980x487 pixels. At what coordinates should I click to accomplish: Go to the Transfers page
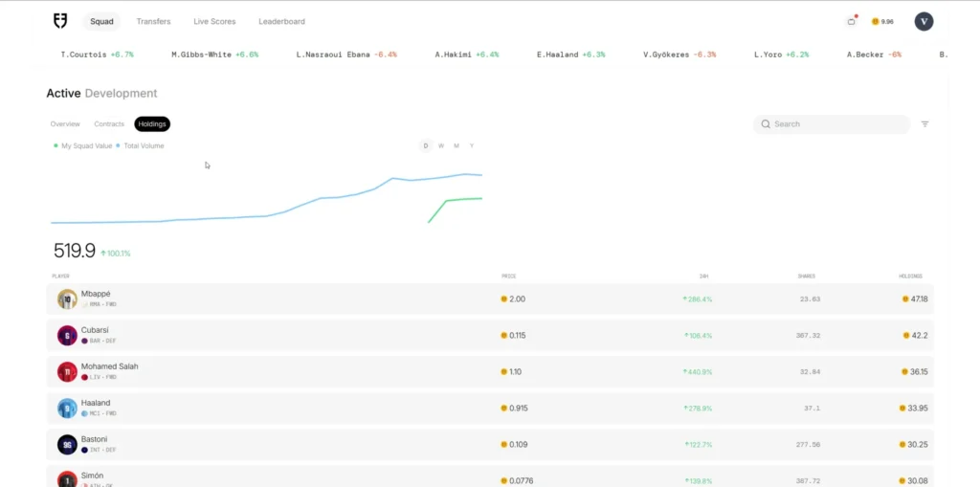pos(153,21)
